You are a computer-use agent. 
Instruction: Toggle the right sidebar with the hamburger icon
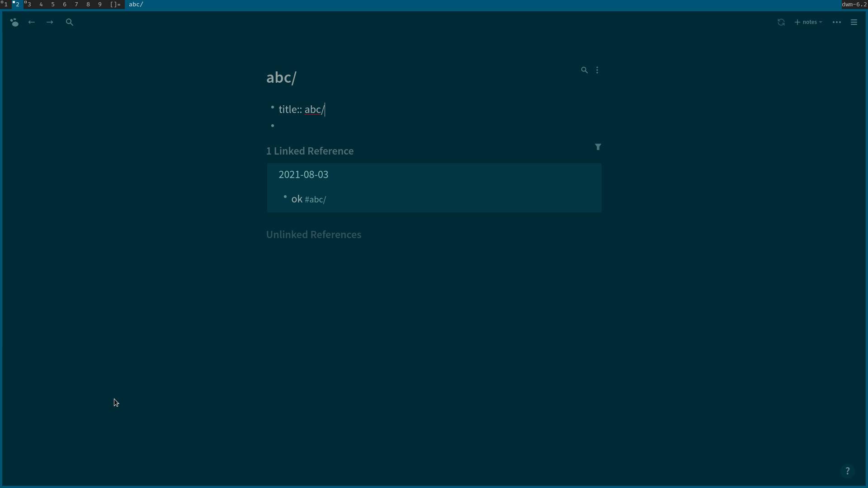(854, 22)
